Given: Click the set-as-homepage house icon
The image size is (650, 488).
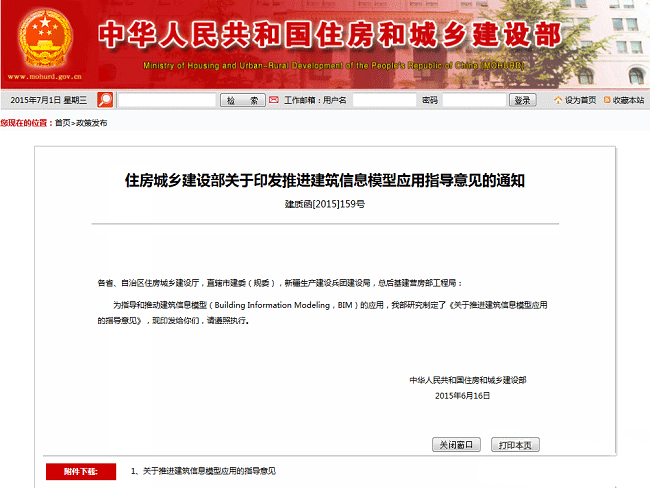Looking at the screenshot, I should [558, 100].
